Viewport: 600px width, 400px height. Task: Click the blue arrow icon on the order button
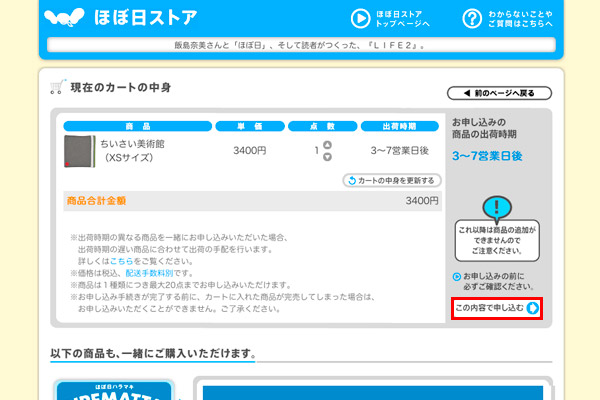533,308
